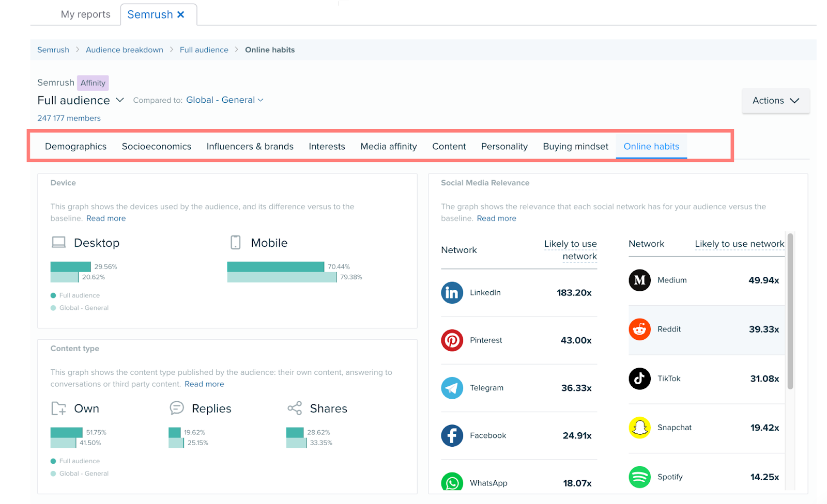
Task: Click Read more in Social Media Relevance
Action: (497, 218)
